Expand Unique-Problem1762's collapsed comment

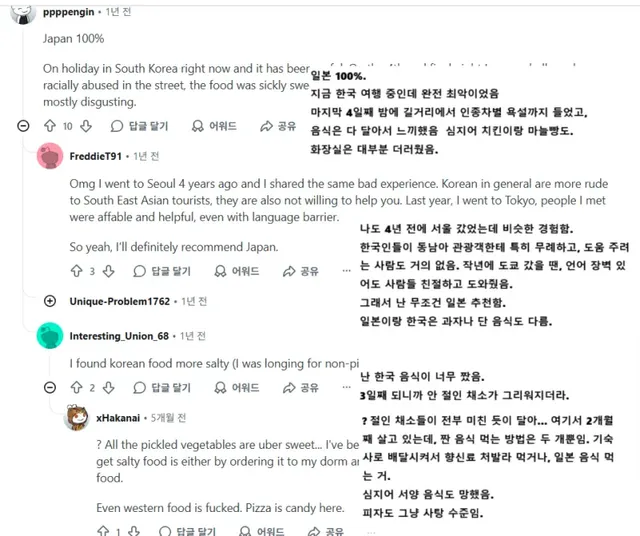[x=50, y=301]
